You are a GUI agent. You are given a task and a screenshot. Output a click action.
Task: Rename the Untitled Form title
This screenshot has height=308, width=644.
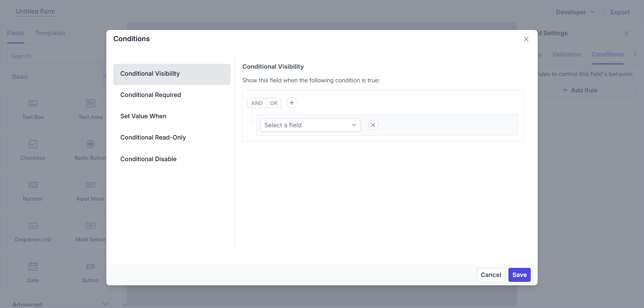[35, 12]
